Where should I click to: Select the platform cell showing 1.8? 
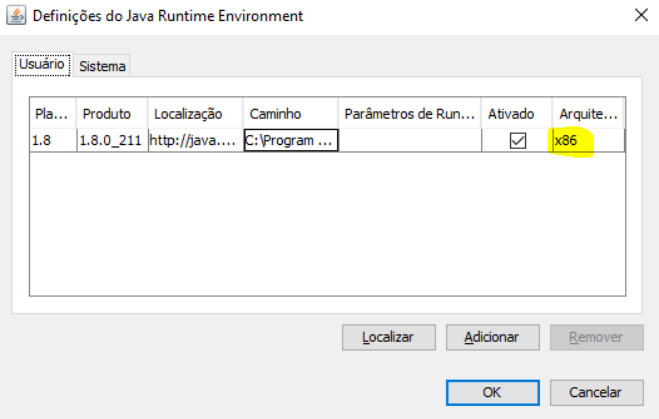[53, 140]
